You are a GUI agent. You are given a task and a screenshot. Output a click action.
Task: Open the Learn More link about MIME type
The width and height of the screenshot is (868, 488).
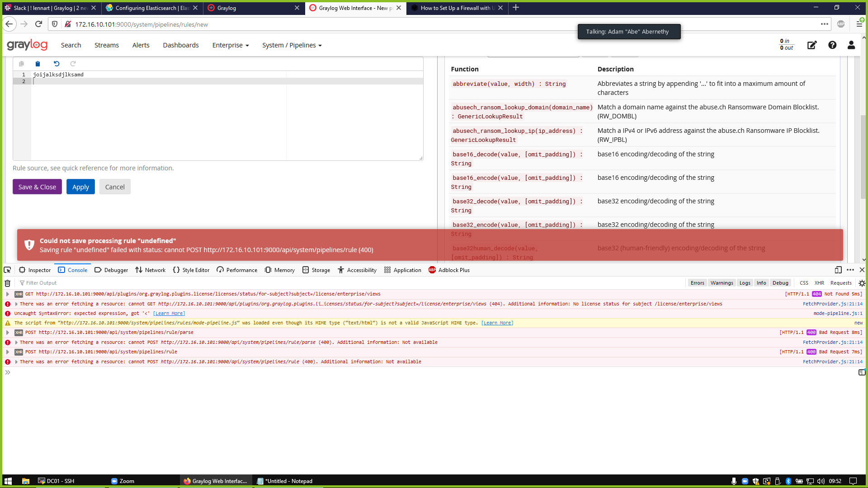pyautogui.click(x=497, y=323)
